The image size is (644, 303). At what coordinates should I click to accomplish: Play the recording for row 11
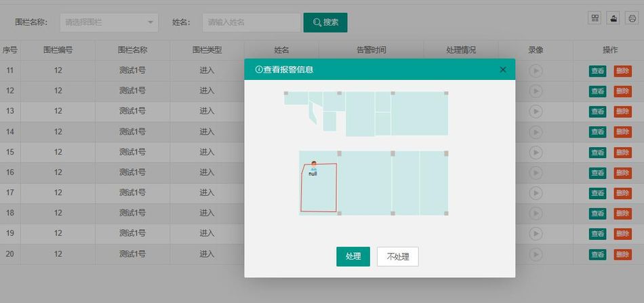(536, 70)
